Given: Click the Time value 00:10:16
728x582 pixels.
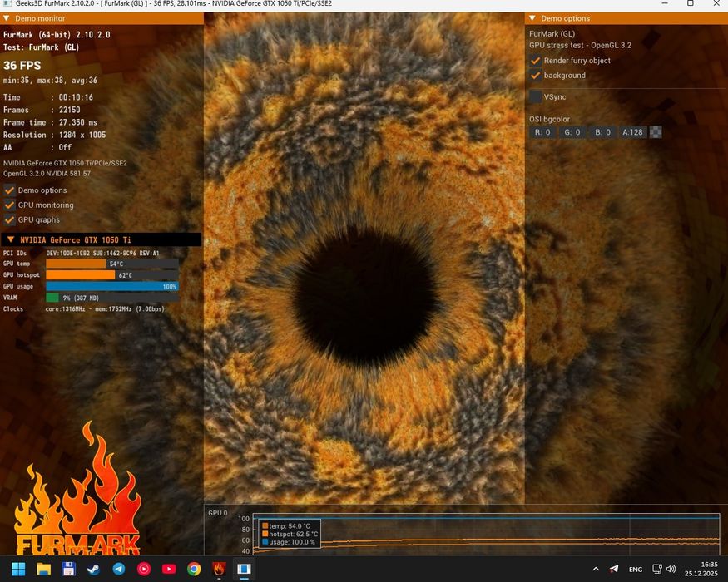Looking at the screenshot, I should coord(76,97).
